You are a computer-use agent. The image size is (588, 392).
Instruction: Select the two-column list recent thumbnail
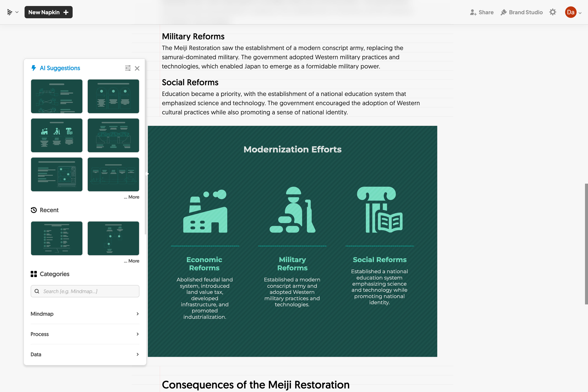[x=57, y=238]
